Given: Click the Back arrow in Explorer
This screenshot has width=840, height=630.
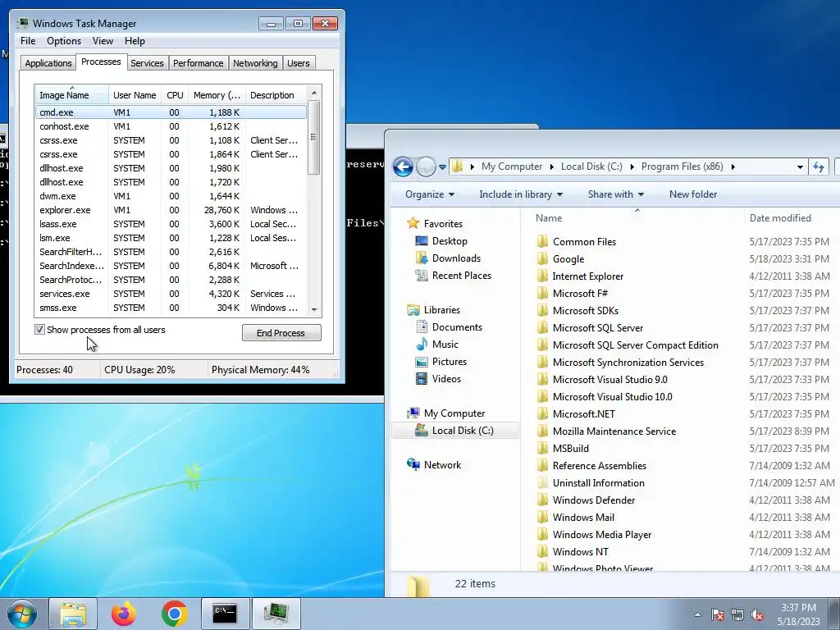Looking at the screenshot, I should pyautogui.click(x=403, y=167).
